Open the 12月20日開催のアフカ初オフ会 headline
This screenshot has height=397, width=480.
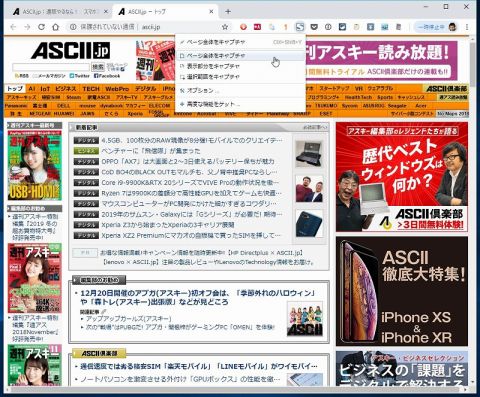coord(197,297)
